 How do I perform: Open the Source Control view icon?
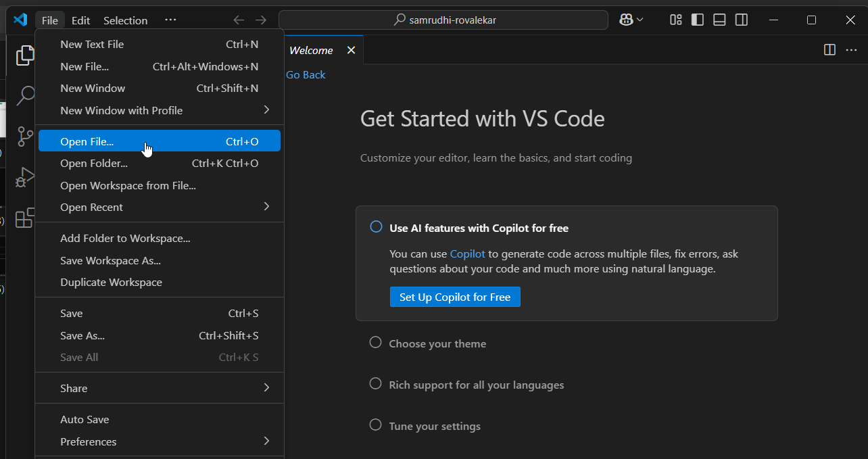tap(25, 136)
